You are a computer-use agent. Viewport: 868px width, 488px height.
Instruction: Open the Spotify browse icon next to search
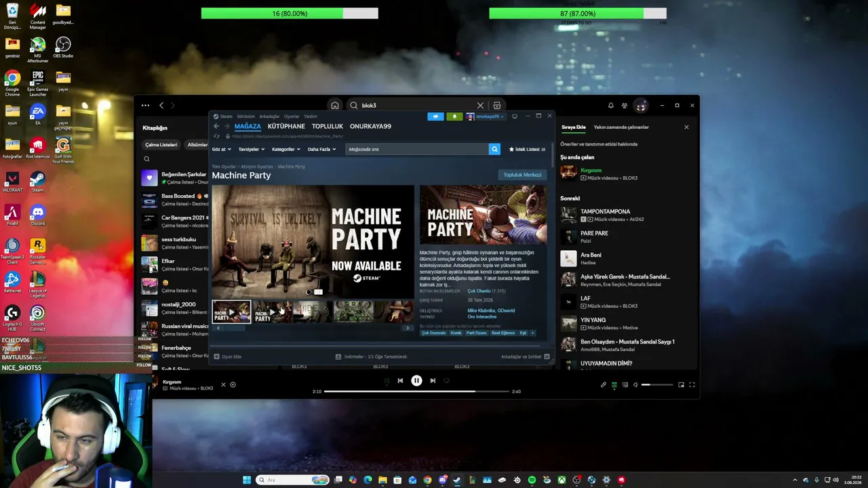click(497, 105)
